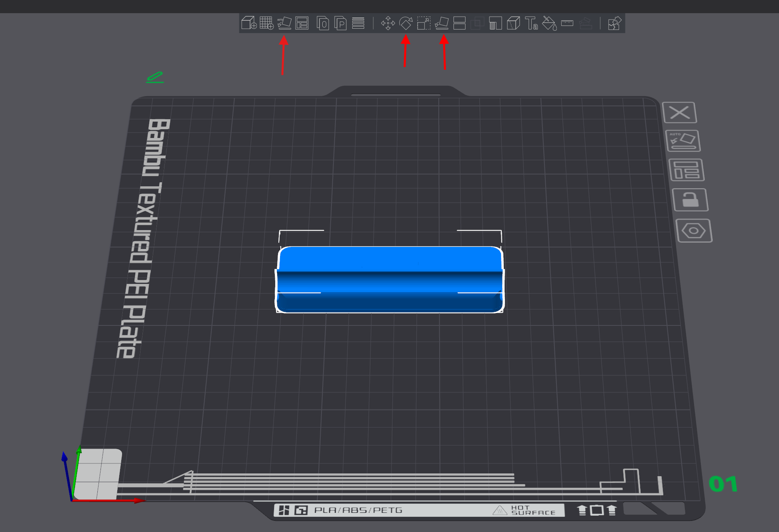Screen dimensions: 779x532
Task: Activate the Move tool
Action: point(388,23)
